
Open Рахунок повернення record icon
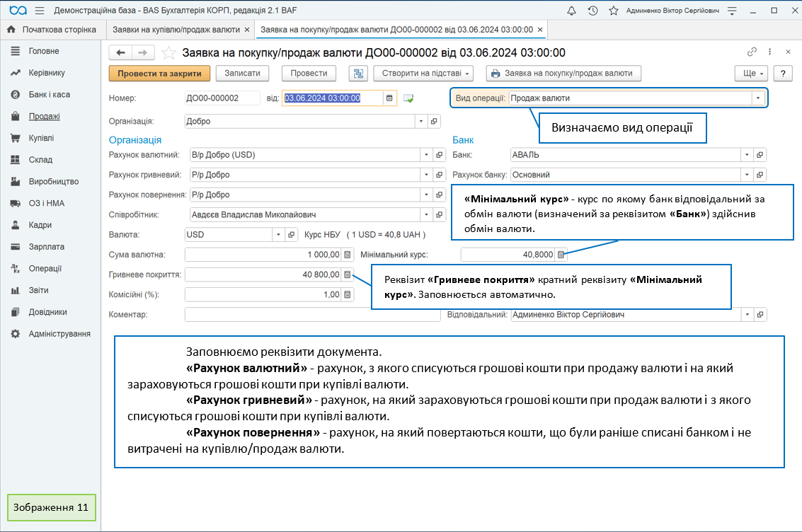[x=439, y=195]
